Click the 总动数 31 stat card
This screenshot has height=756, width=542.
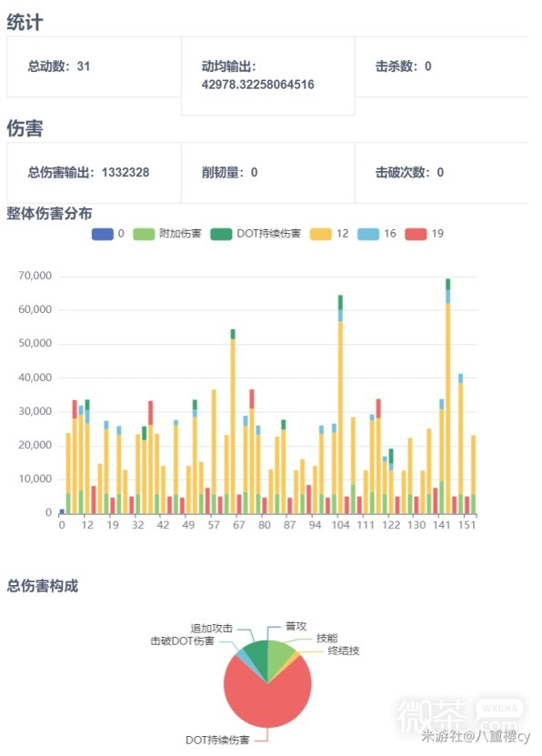pos(94,66)
